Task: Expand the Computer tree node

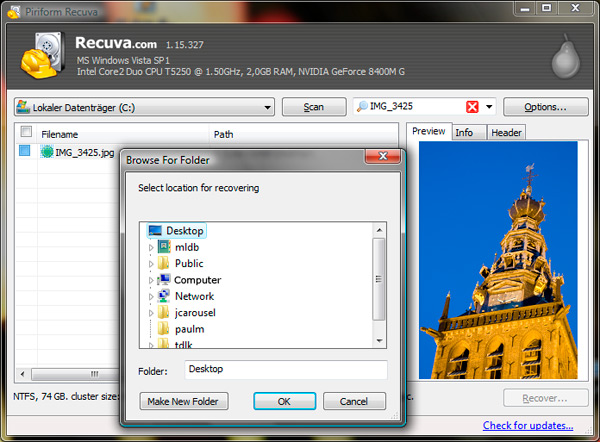Action: tap(151, 281)
